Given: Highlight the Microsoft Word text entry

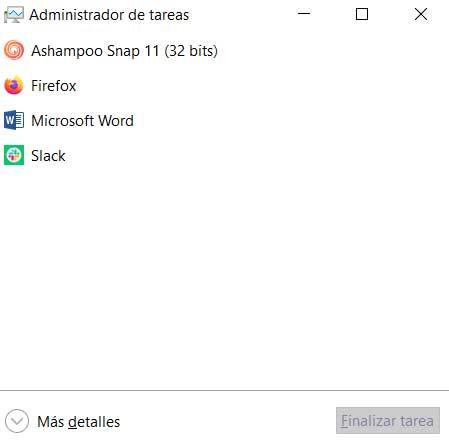Looking at the screenshot, I should [x=82, y=121].
